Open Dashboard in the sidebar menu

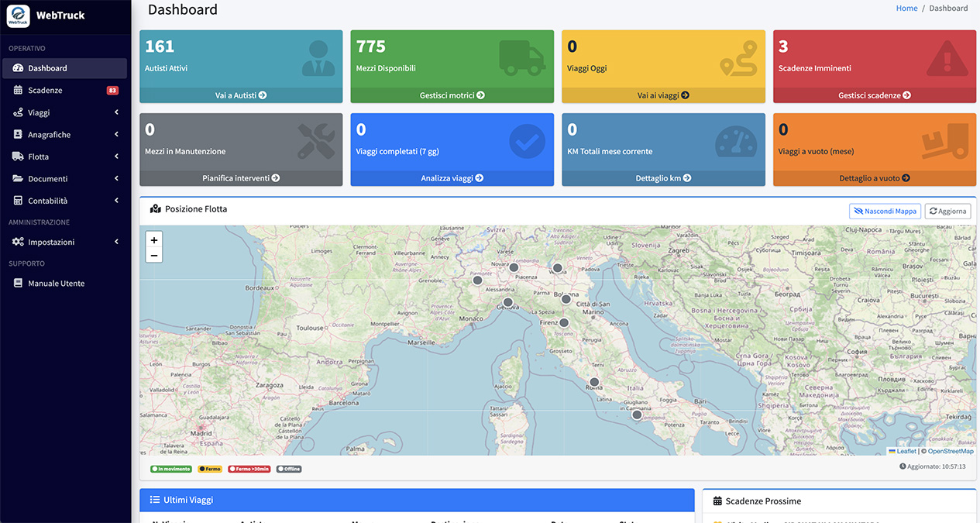pos(65,68)
